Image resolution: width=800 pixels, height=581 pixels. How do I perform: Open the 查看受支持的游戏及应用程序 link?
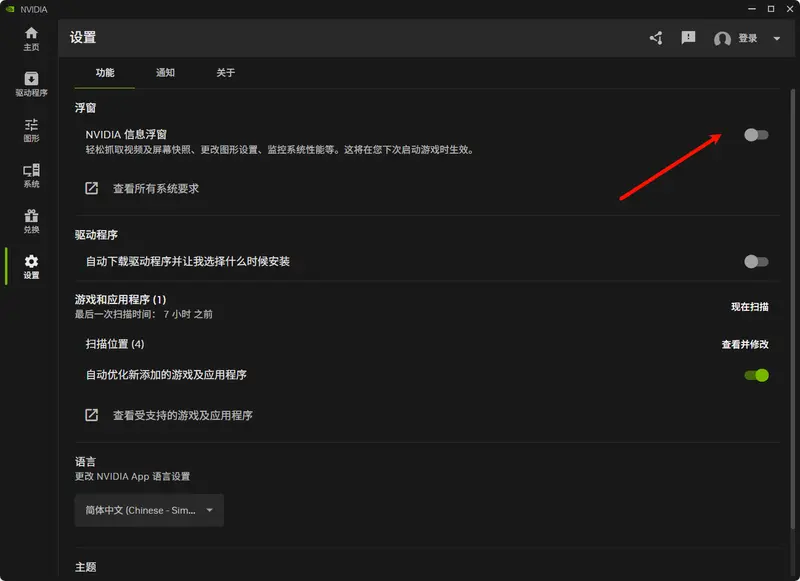point(183,415)
